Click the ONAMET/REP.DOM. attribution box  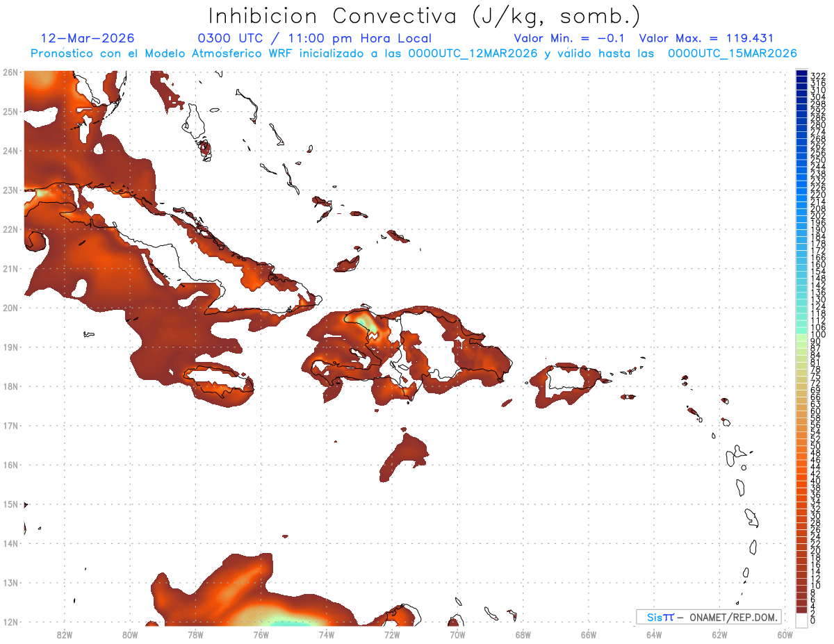708,617
